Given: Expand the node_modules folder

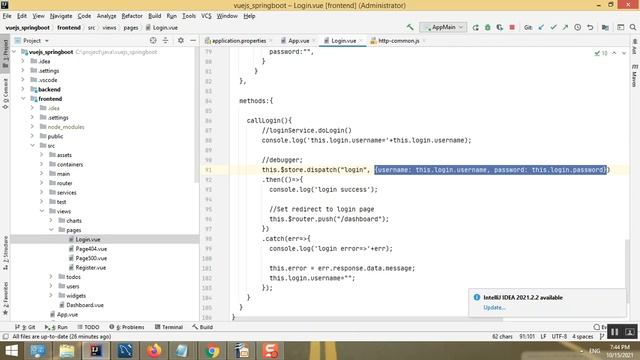Looking at the screenshot, I should click(32, 127).
